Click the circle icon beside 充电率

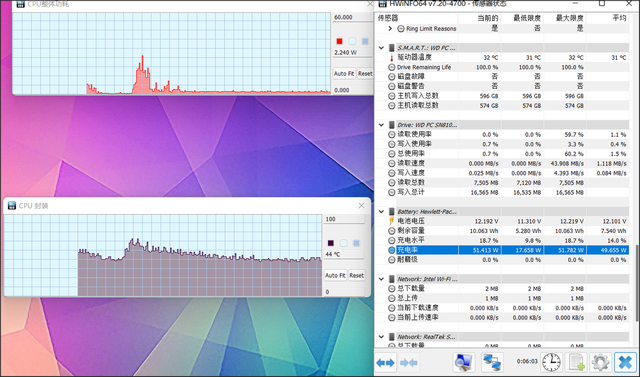[x=391, y=250]
